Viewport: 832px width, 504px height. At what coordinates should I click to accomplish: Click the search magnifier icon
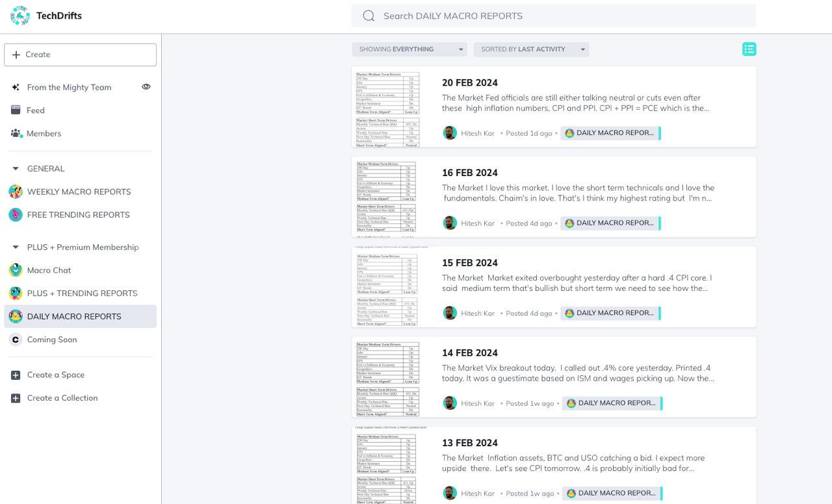[369, 16]
